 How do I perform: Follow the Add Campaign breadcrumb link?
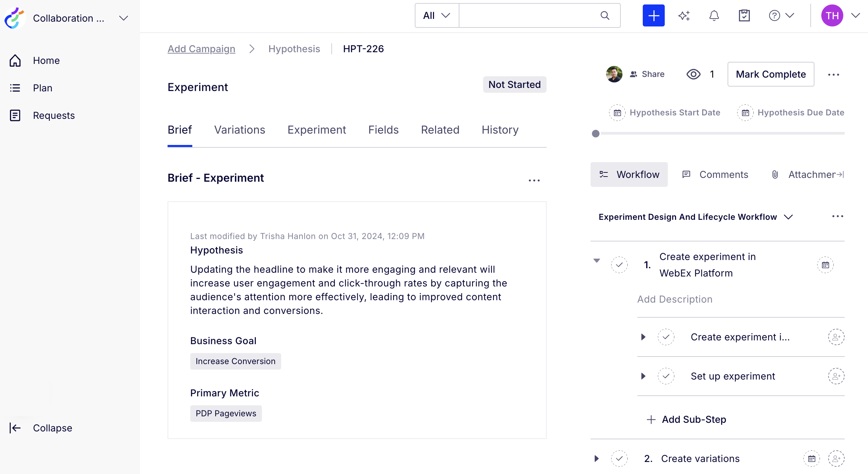tap(201, 49)
